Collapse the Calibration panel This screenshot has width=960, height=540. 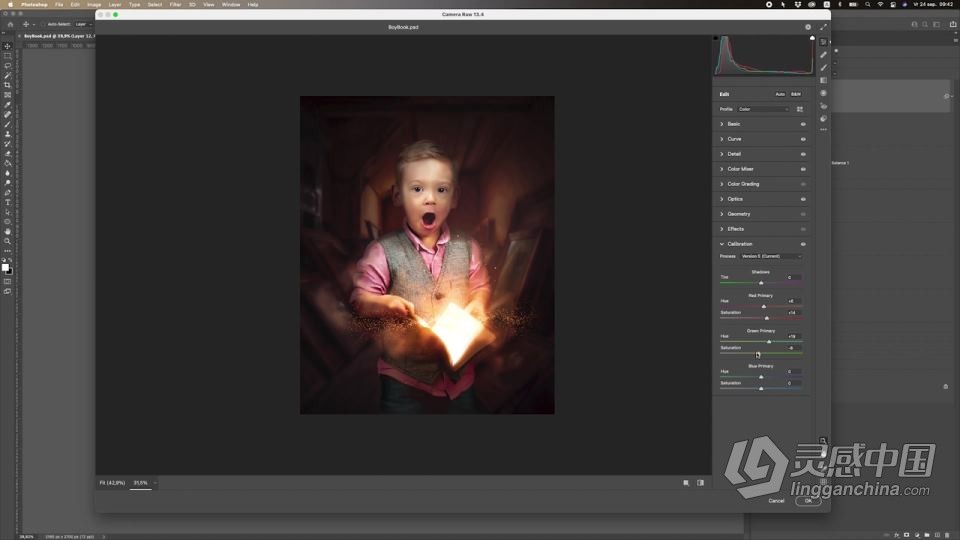722,244
